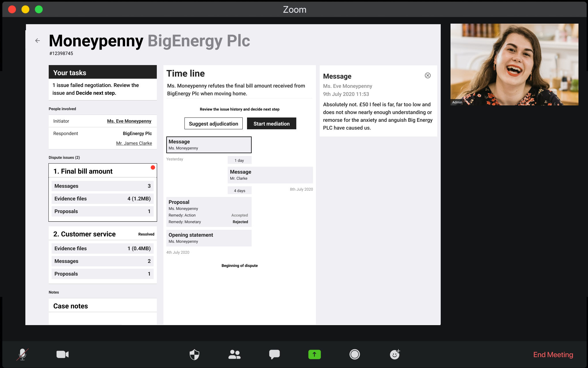Viewport: 588px width, 368px height.
Task: Open Evidence files 1 (0.4MB) row
Action: click(x=103, y=249)
